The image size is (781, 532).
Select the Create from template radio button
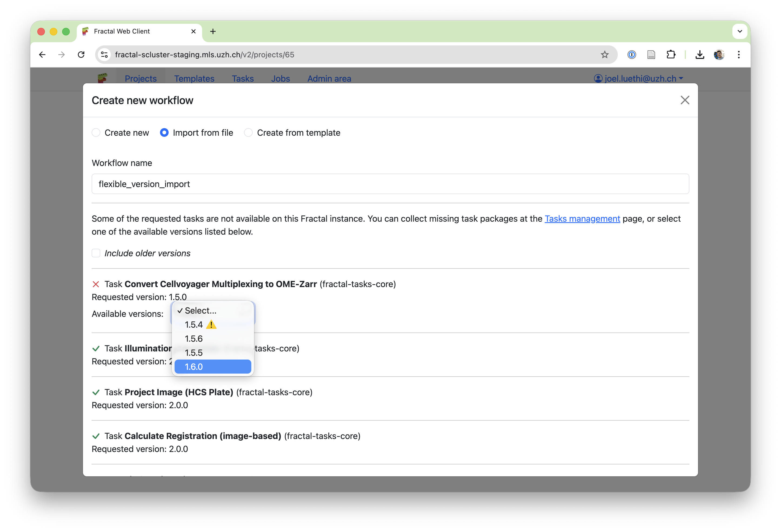click(248, 133)
